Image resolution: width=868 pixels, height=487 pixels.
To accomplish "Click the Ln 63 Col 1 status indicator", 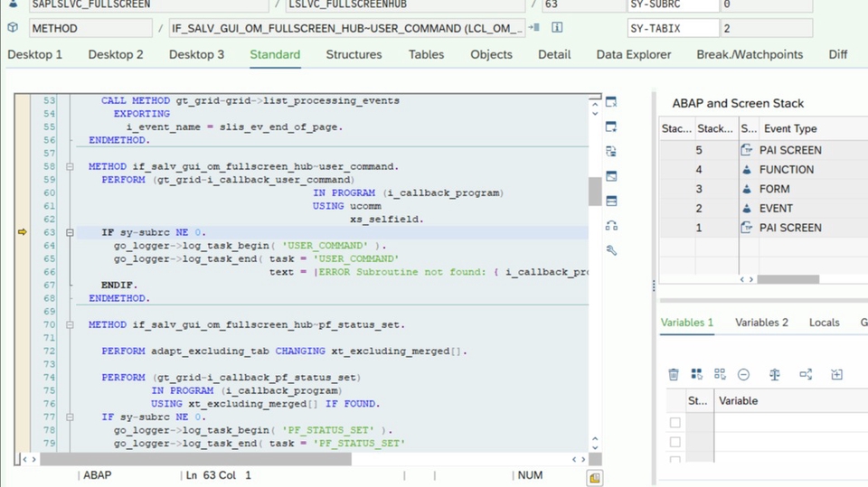I will coord(219,475).
